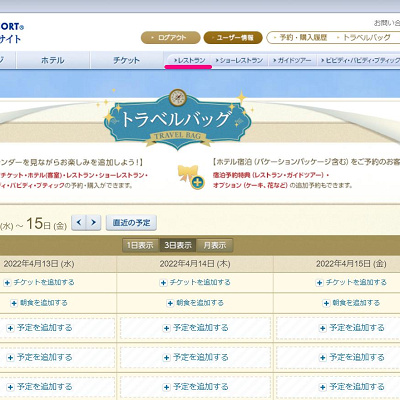Go to next dates arrow
The image size is (400, 400).
click(x=94, y=222)
